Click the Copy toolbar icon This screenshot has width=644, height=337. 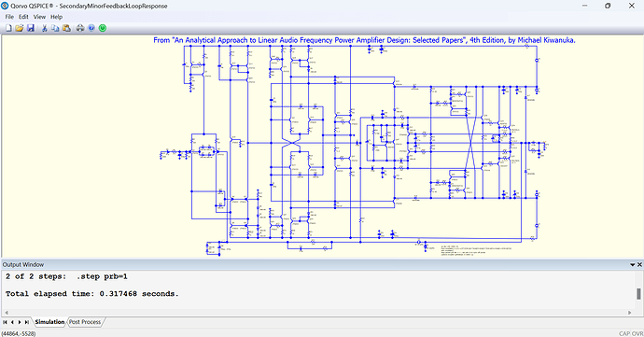(x=55, y=28)
